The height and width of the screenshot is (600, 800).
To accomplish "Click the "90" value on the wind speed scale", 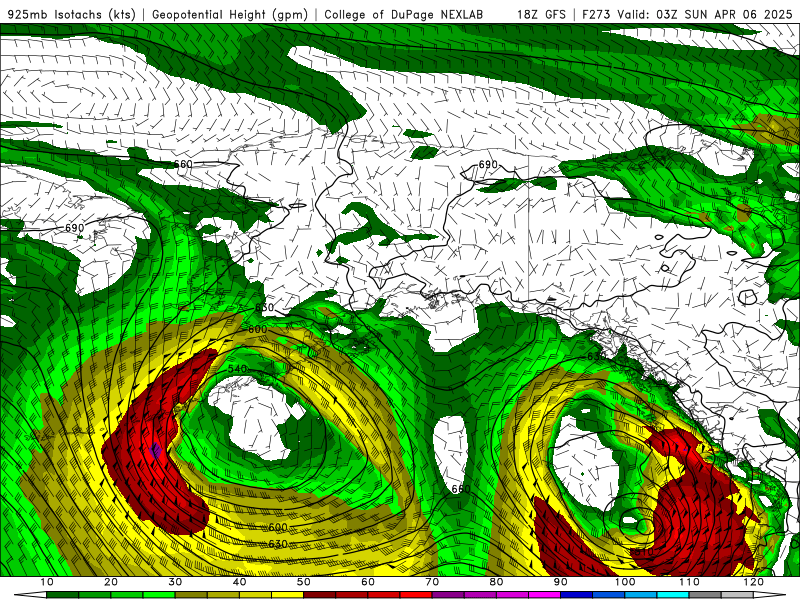I will pos(560,582).
